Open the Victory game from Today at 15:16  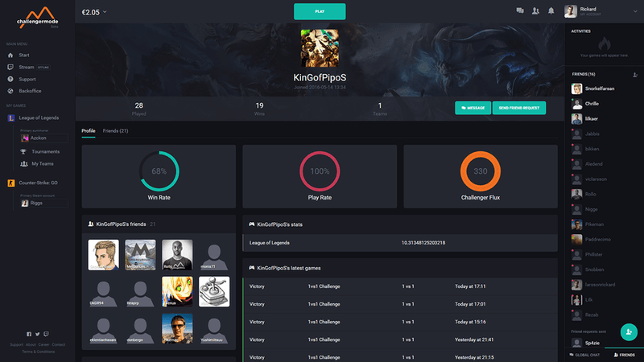click(x=400, y=323)
